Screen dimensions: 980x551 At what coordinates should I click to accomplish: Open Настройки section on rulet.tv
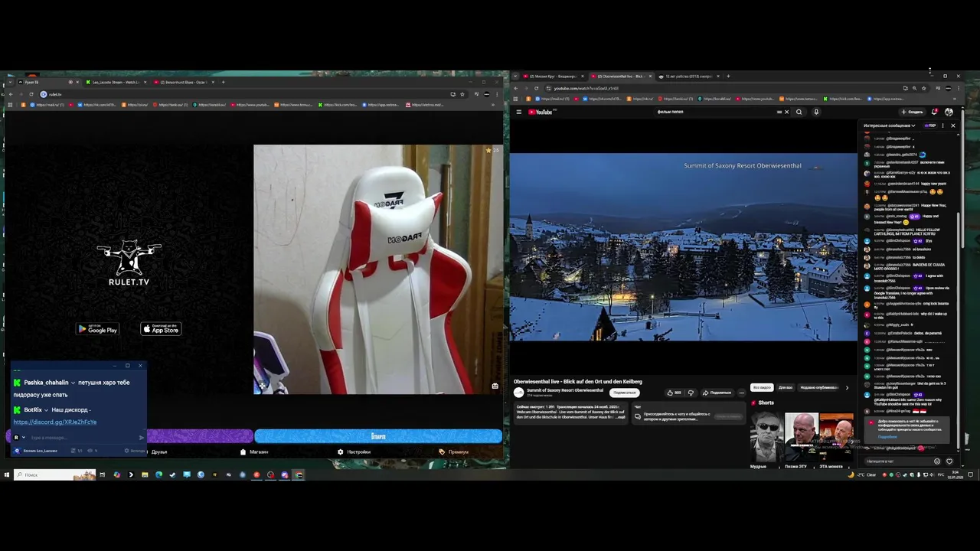tap(354, 452)
